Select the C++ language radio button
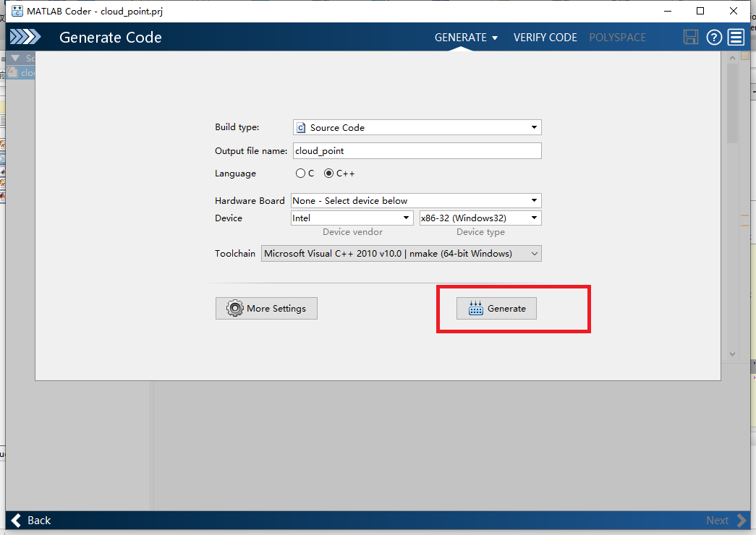 (x=329, y=174)
